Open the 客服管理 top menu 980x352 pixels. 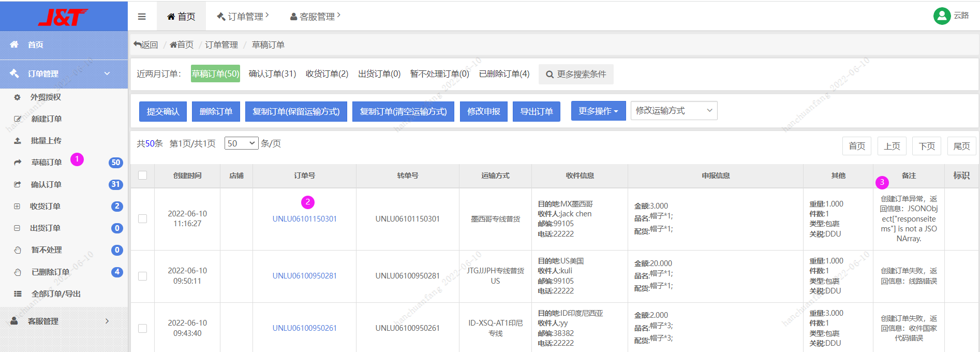[x=315, y=17]
